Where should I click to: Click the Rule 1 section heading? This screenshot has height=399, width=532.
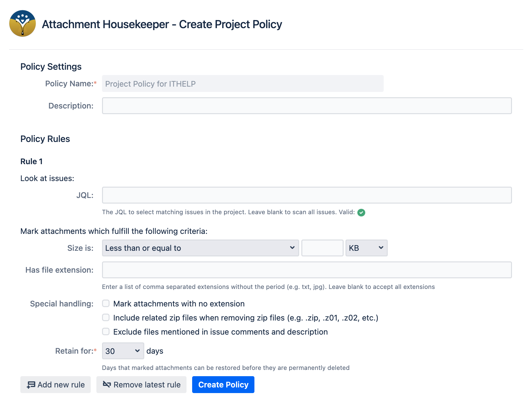point(31,161)
